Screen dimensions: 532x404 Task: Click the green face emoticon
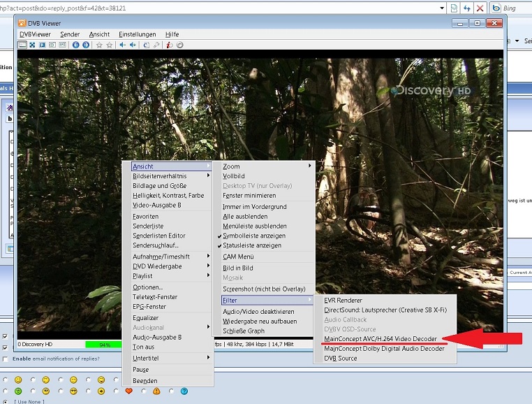(x=18, y=391)
